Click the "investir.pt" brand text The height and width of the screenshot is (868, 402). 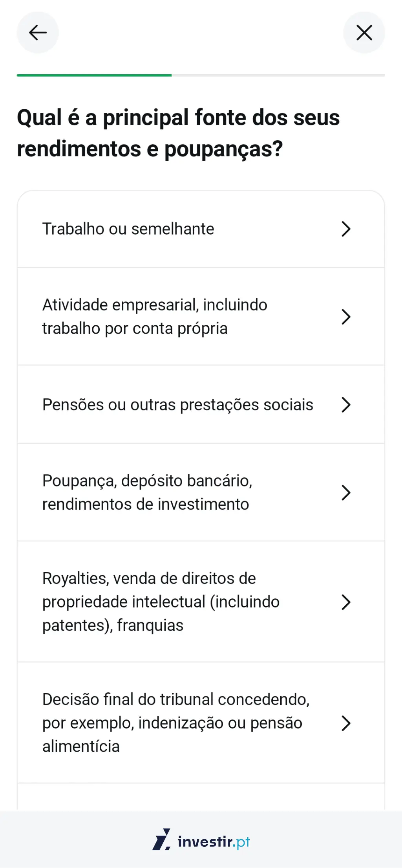[214, 842]
